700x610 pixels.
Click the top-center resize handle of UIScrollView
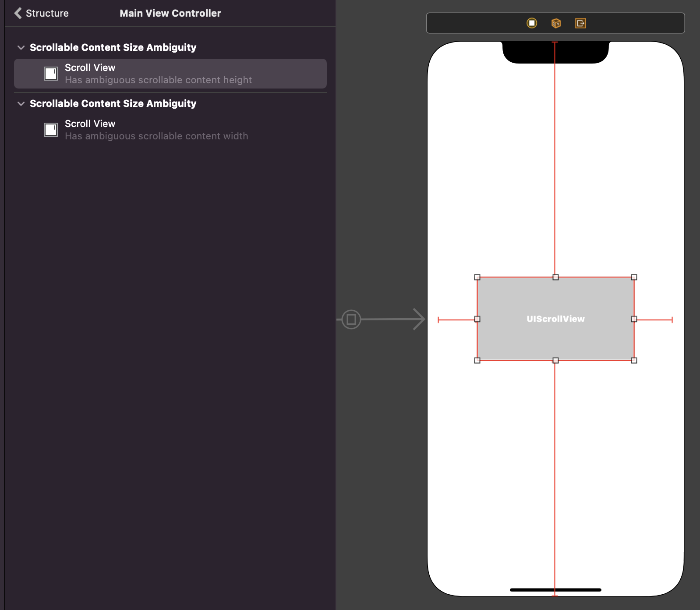555,277
